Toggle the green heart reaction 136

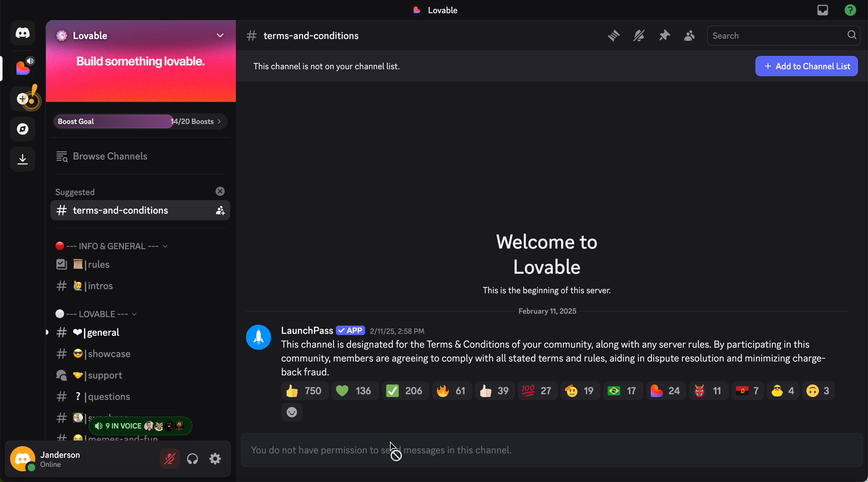(x=355, y=391)
